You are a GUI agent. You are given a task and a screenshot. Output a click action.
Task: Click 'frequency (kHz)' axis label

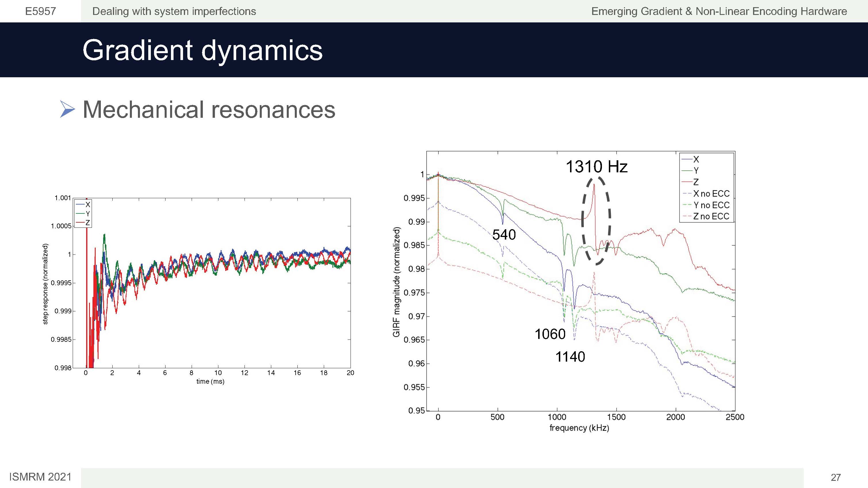[579, 428]
